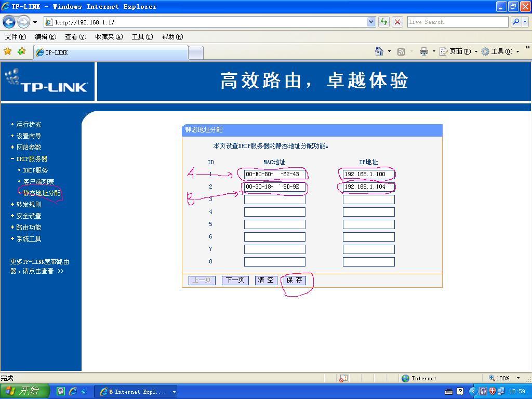Expand 转发规则 in the sidebar

pyautogui.click(x=29, y=205)
